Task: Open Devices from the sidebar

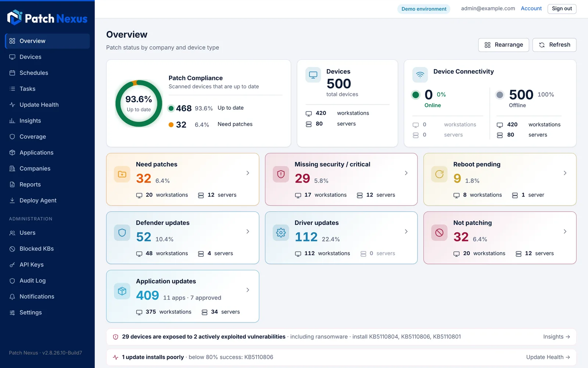Action: click(47, 57)
